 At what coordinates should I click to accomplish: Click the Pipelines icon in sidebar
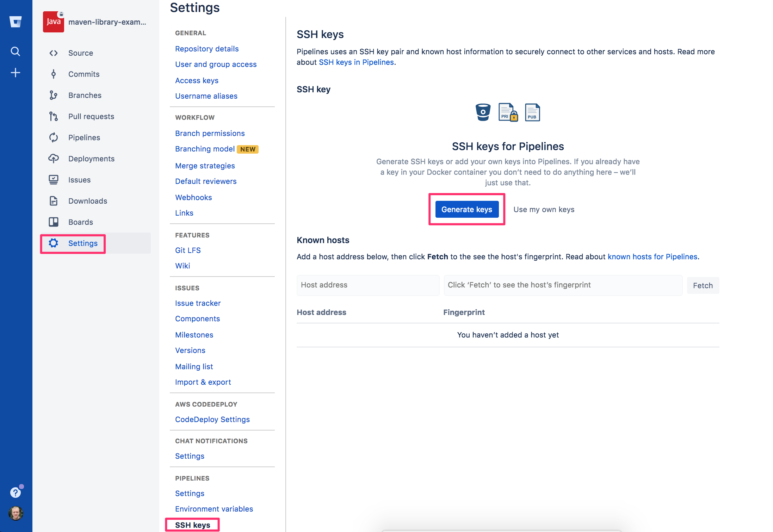click(54, 137)
